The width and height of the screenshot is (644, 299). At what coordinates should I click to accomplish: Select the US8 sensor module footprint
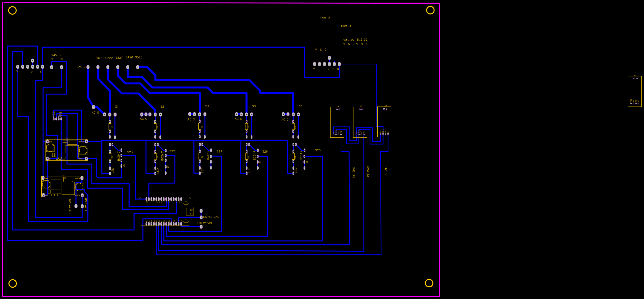tap(384, 122)
